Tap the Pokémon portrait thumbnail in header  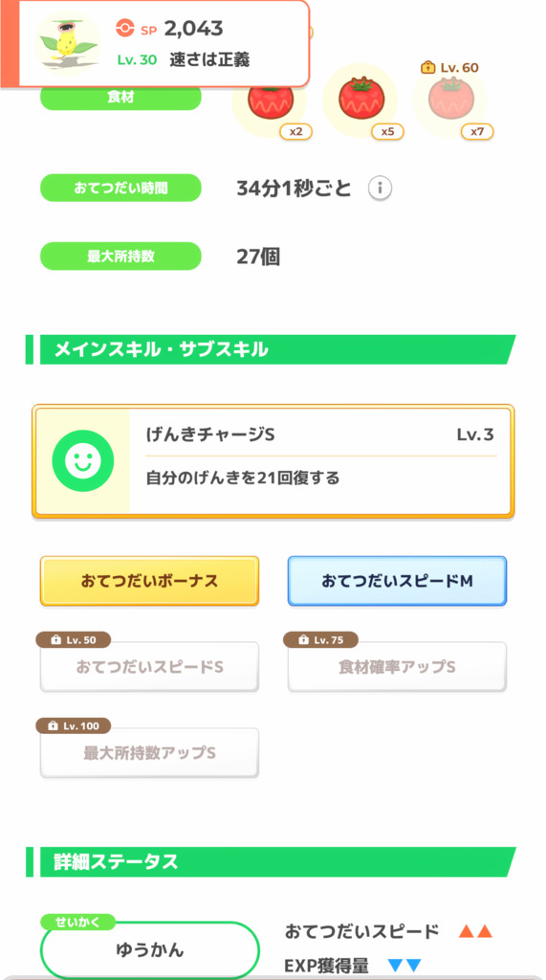67,44
